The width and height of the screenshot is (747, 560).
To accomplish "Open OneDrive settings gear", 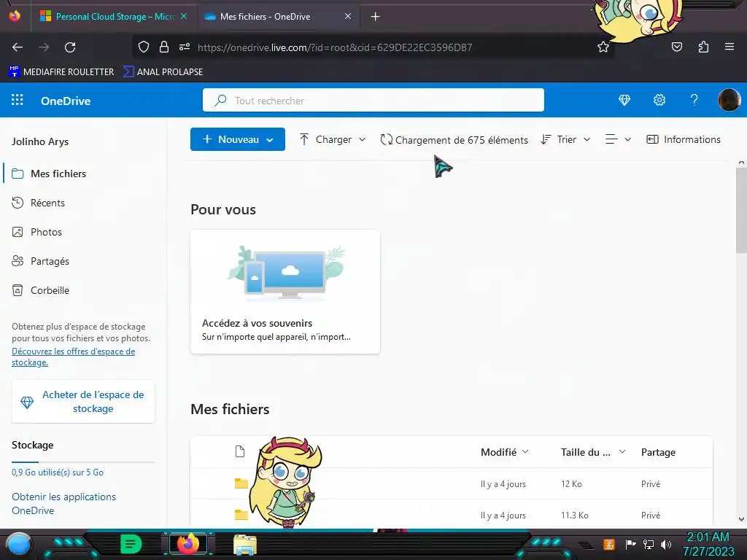I will pyautogui.click(x=659, y=100).
